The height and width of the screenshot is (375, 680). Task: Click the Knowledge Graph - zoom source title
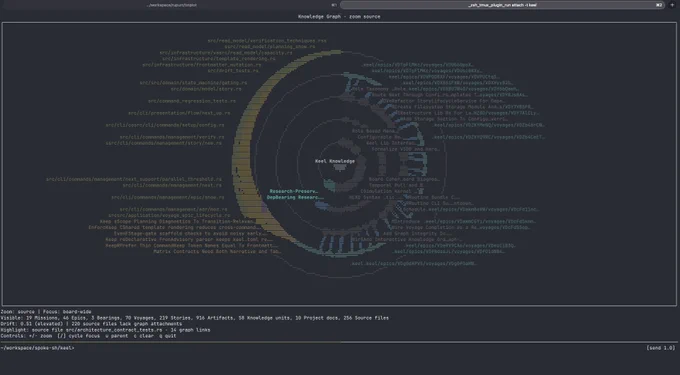(339, 17)
